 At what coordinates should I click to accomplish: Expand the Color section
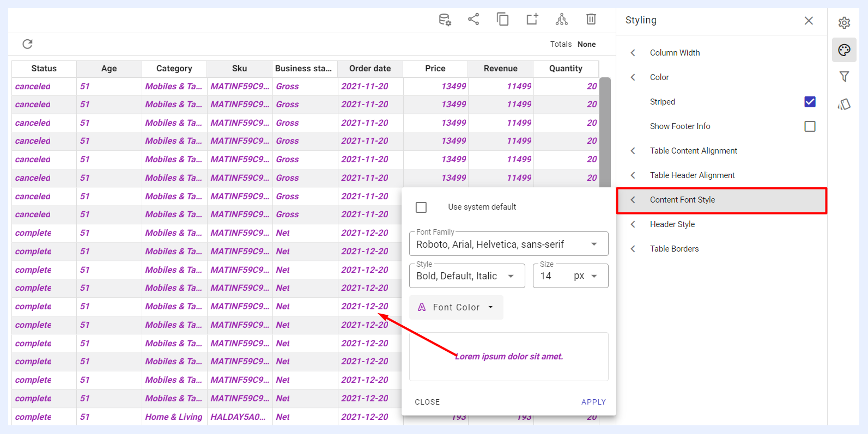721,77
